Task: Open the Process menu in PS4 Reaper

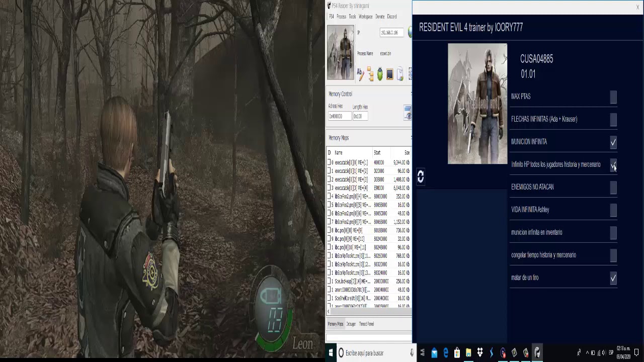Action: coord(341,17)
